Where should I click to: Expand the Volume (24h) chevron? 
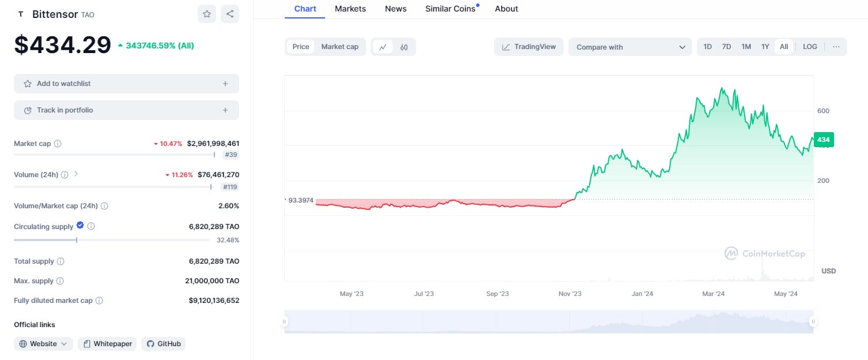click(x=76, y=174)
